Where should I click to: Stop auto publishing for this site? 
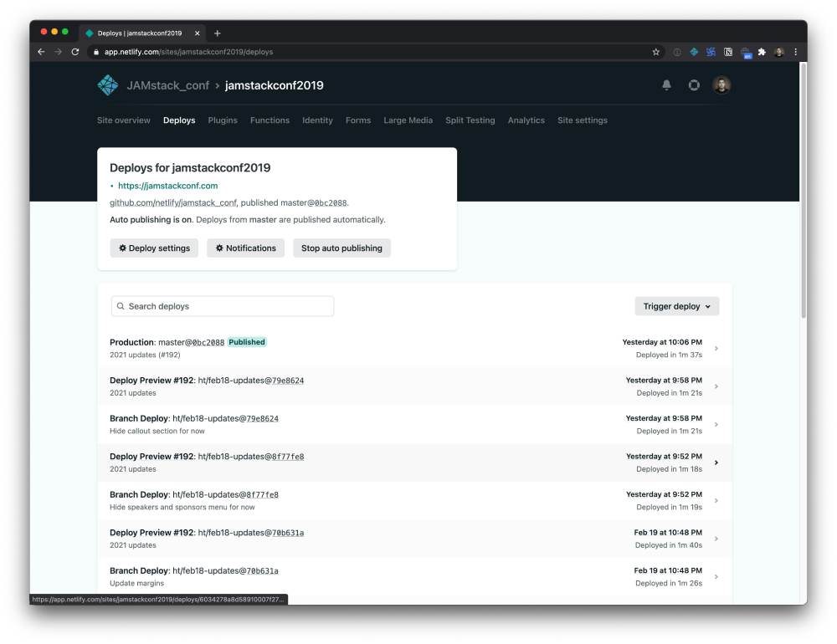click(x=341, y=248)
